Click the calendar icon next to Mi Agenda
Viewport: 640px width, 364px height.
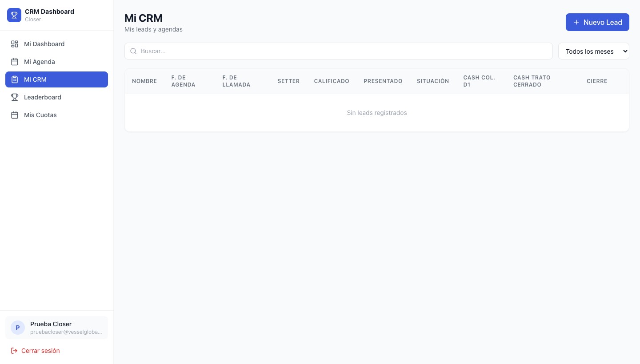[x=15, y=62]
